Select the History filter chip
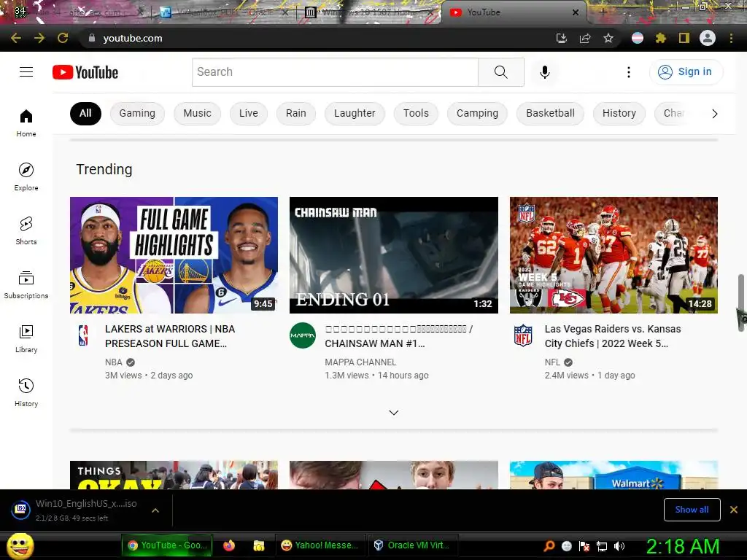 [x=619, y=113]
